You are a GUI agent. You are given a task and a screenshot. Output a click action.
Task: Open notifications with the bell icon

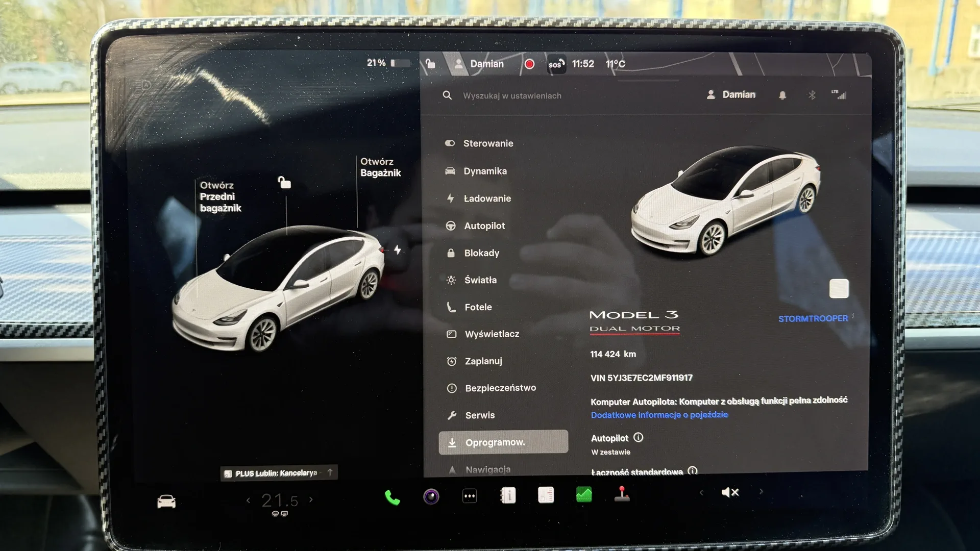(x=782, y=95)
